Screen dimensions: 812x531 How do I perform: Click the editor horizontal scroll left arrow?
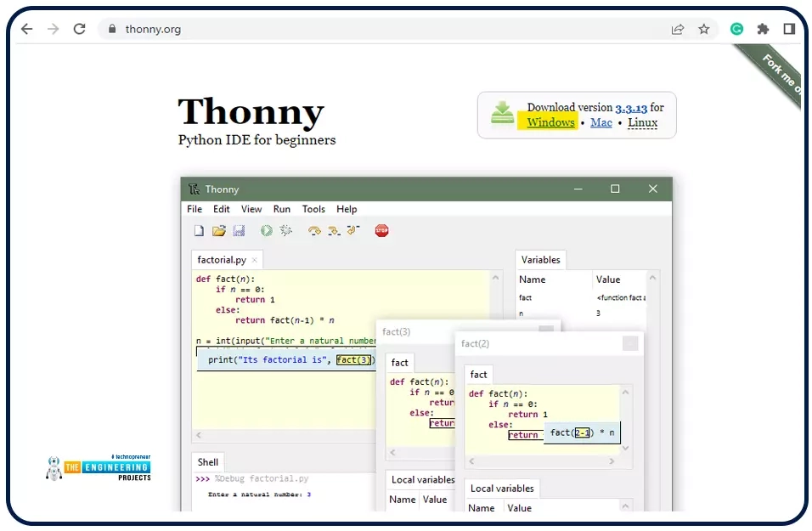click(x=199, y=435)
